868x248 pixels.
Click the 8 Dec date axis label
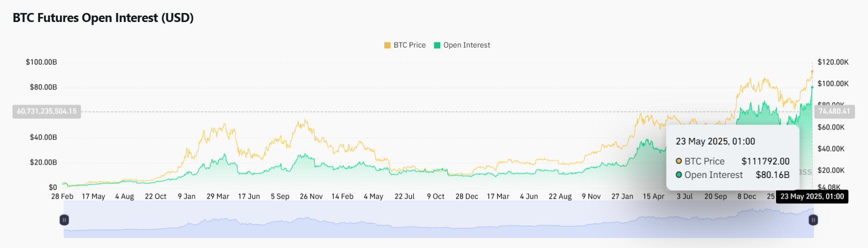point(747,196)
